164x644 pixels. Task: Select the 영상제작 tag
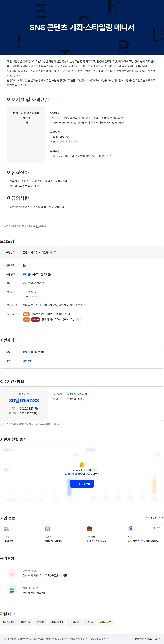41,622
